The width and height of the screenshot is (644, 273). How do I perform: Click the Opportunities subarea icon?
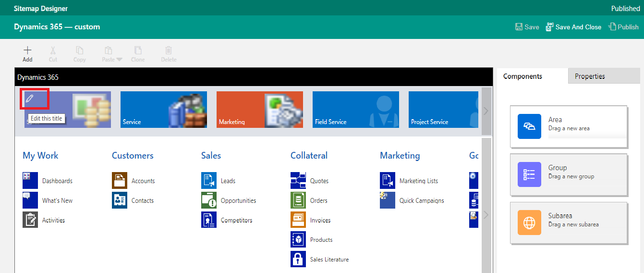[x=209, y=200]
